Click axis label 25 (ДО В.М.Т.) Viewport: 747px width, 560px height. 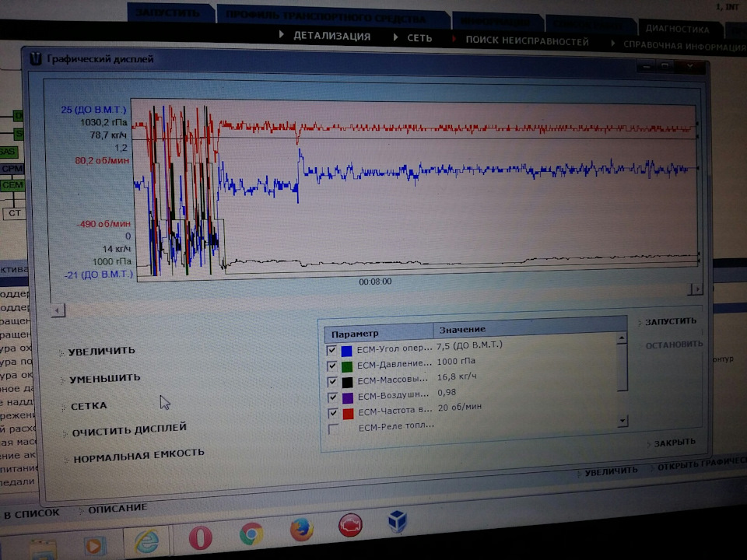93,110
